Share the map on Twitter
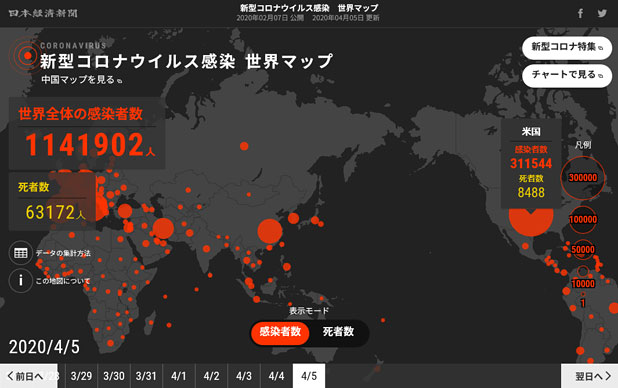The width and height of the screenshot is (618, 388). (x=602, y=13)
